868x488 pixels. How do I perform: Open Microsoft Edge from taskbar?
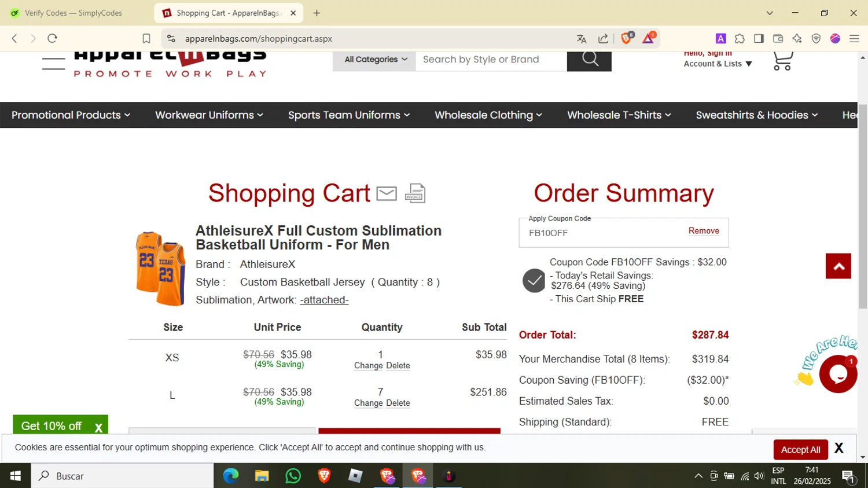231,476
